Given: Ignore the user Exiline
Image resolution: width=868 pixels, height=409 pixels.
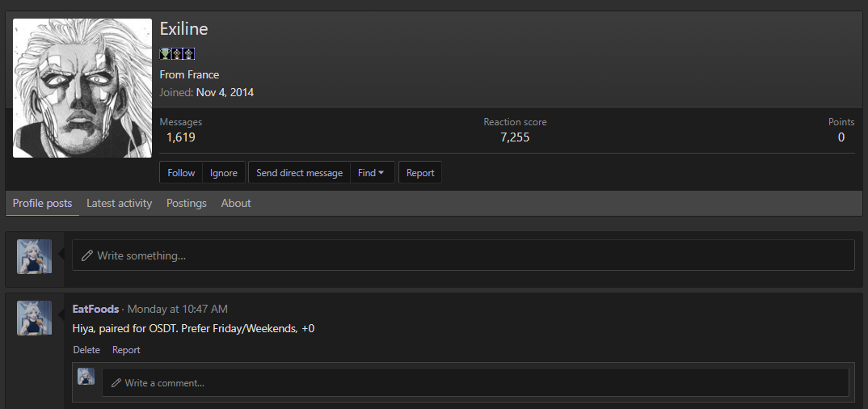Looking at the screenshot, I should [224, 173].
